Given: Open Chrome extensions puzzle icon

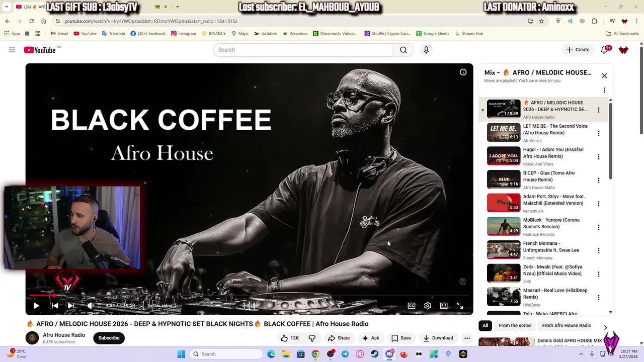Looking at the screenshot, I should [x=595, y=21].
